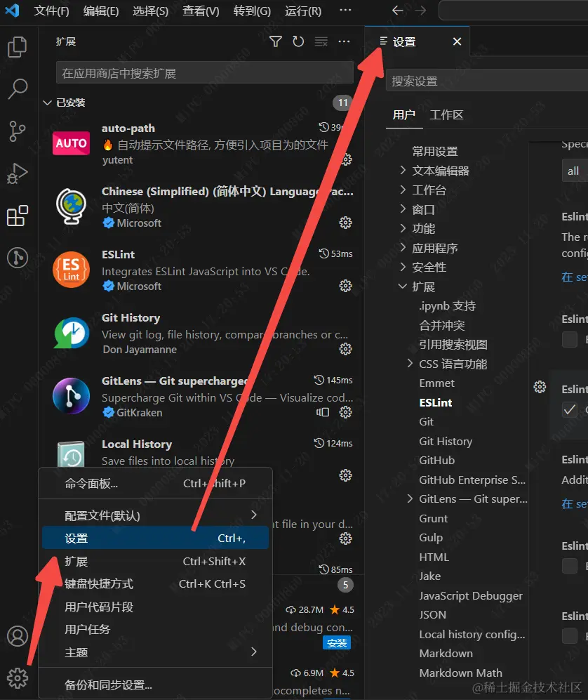The image size is (588, 700).
Task: Open the Source Control view
Action: [x=18, y=131]
